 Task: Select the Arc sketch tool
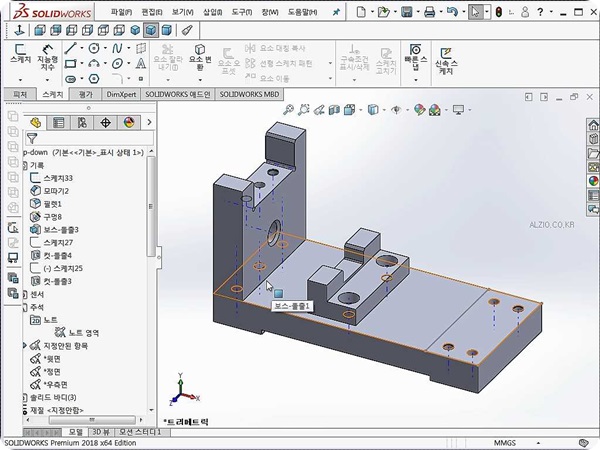[94, 64]
